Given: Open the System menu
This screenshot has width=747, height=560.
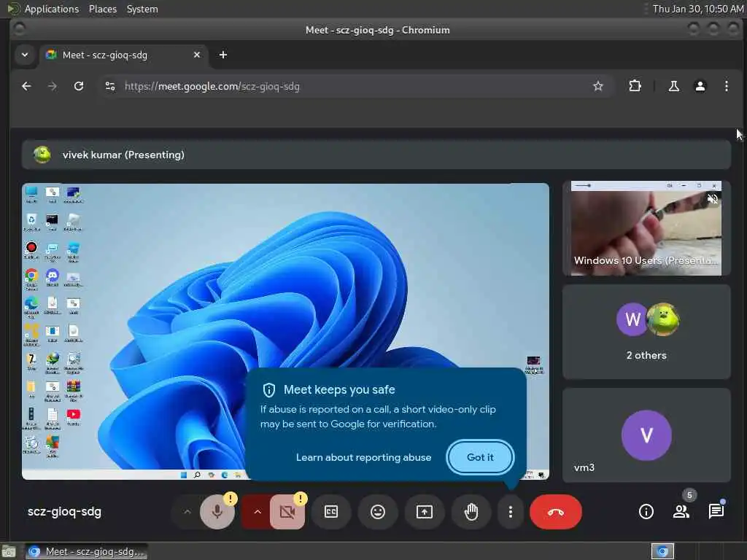Looking at the screenshot, I should [142, 9].
